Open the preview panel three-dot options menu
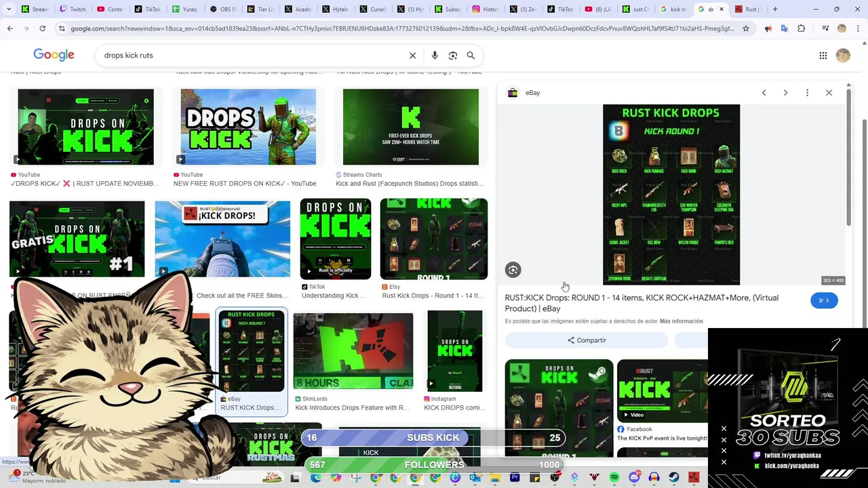Screen dimensions: 868x488 [x=807, y=93]
